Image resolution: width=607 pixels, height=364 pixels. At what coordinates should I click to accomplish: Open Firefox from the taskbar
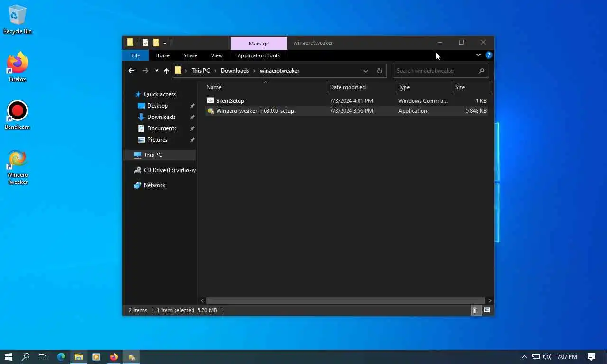[x=114, y=357]
